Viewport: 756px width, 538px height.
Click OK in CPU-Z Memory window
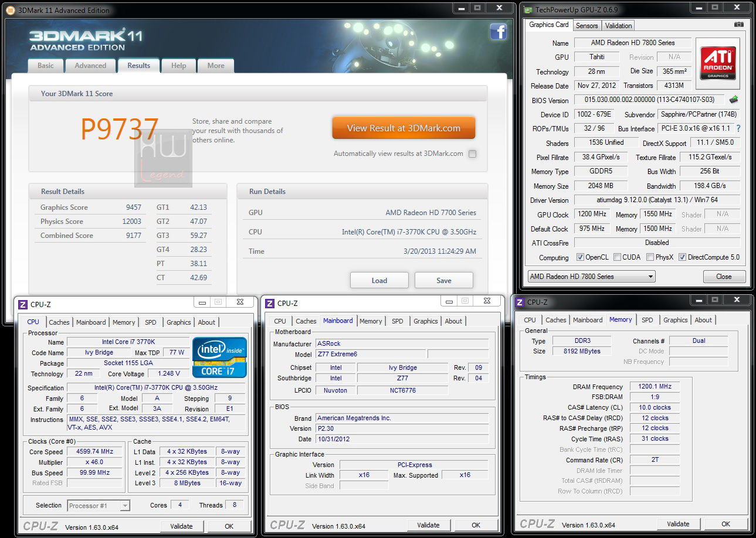click(x=726, y=524)
